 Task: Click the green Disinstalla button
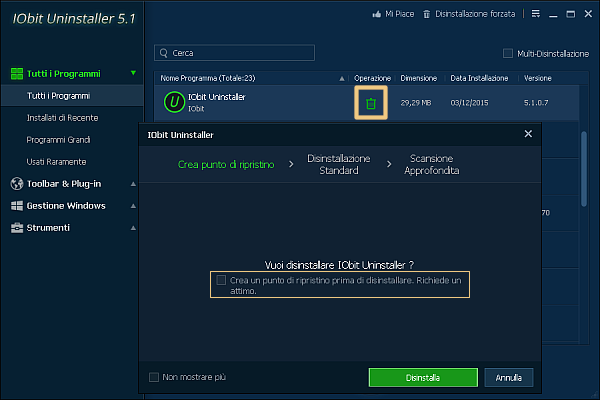(x=423, y=378)
